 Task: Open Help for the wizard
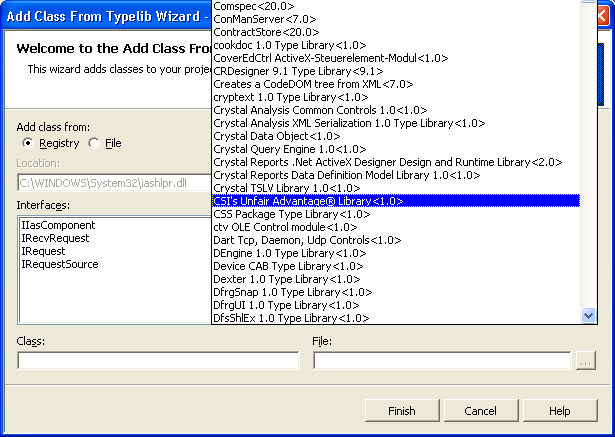coord(560,411)
